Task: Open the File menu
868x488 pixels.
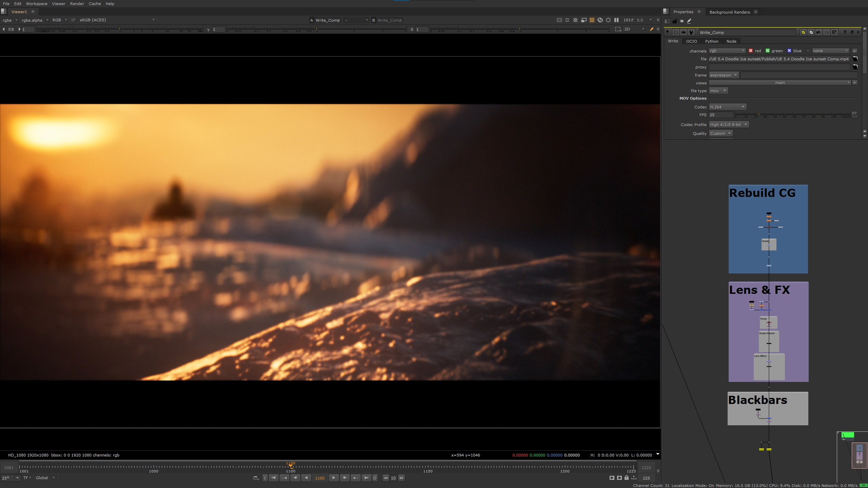Action: pyautogui.click(x=6, y=4)
